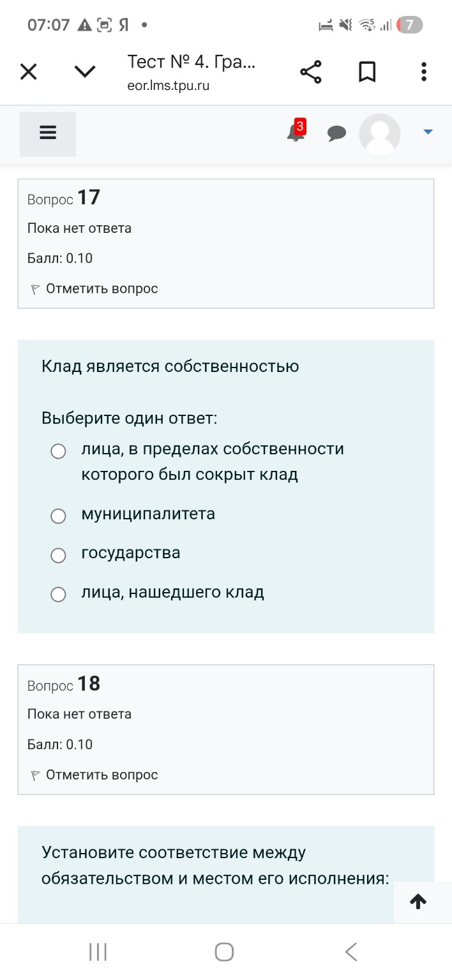Screen dimensions: 452x980
Task: Click the flag icon next to Отметить вопрос
Action: click(34, 288)
